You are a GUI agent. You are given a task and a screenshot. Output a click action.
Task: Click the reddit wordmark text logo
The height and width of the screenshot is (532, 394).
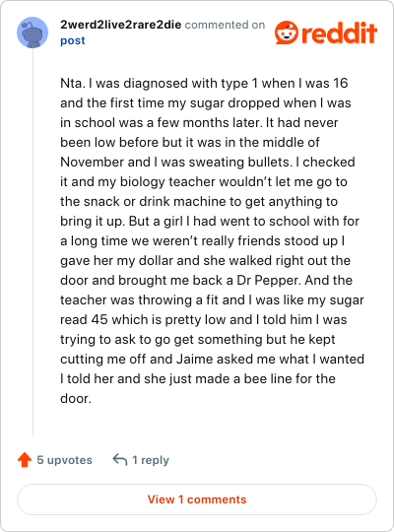pyautogui.click(x=340, y=33)
